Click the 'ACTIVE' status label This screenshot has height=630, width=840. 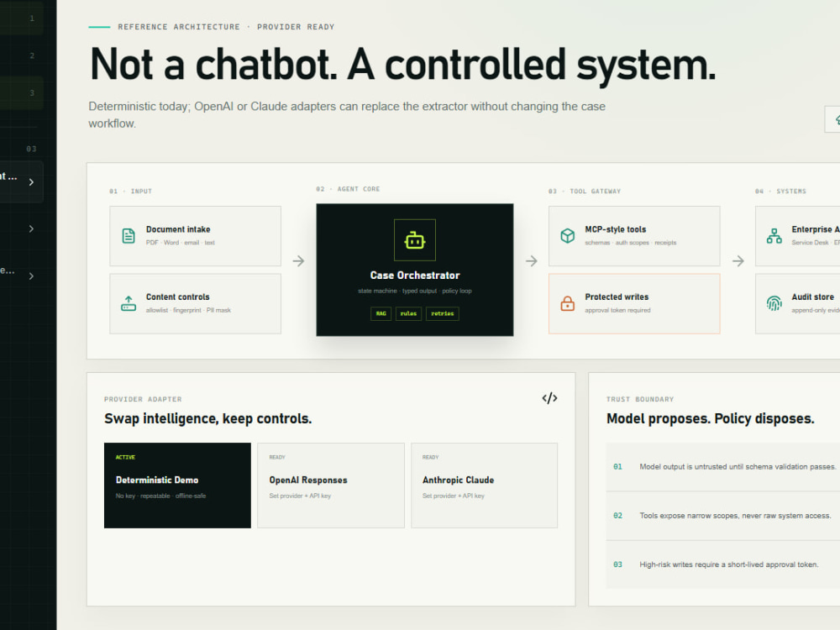point(125,457)
